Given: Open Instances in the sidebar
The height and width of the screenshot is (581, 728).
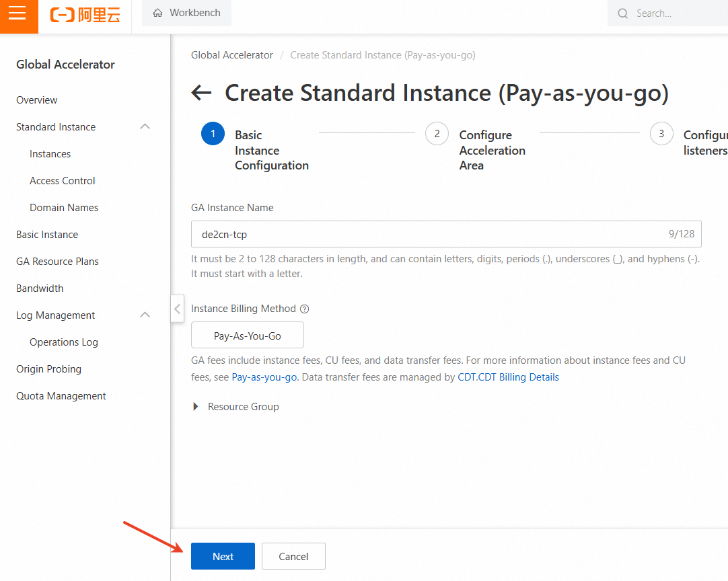Looking at the screenshot, I should coord(50,154).
